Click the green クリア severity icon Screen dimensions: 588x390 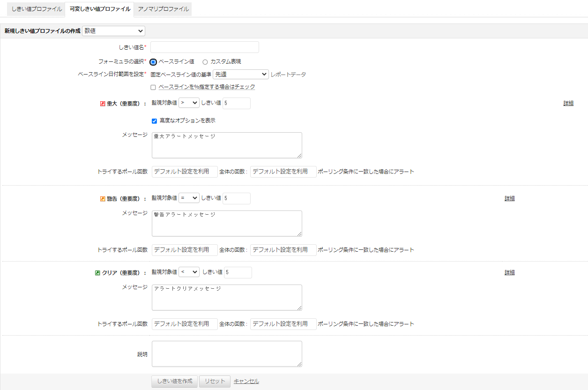[x=97, y=273]
